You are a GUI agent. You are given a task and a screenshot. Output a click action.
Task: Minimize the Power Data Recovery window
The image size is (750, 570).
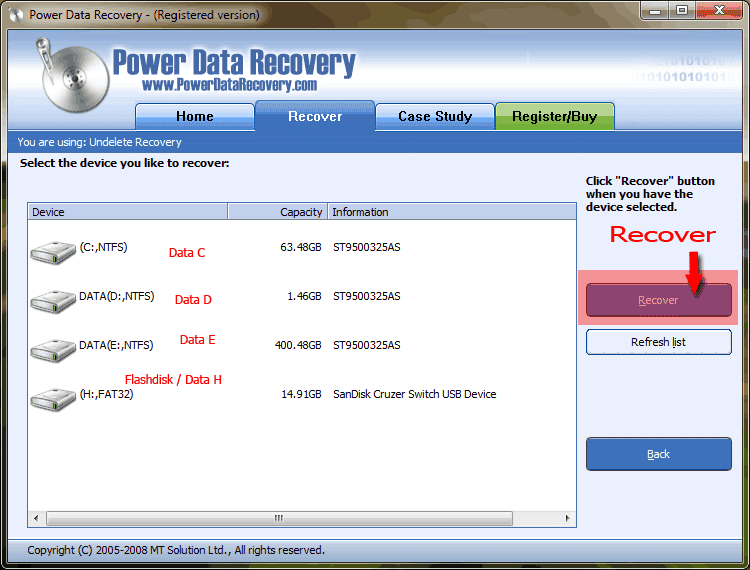pos(655,11)
